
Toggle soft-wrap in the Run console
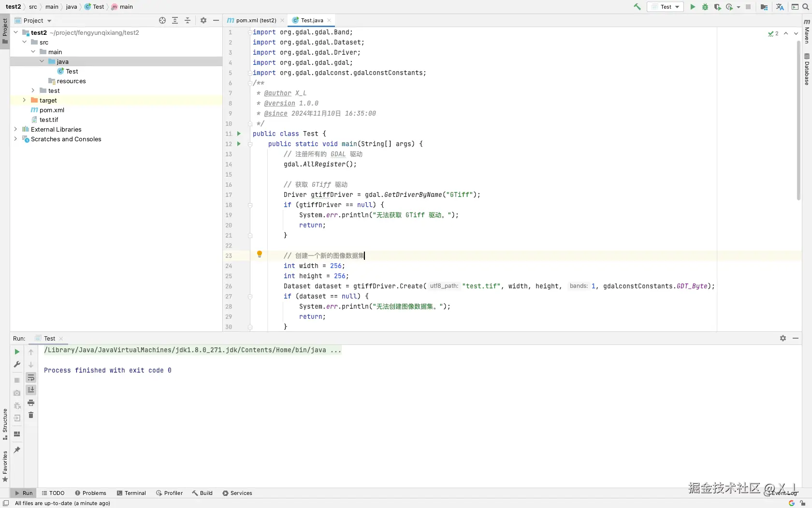31,378
